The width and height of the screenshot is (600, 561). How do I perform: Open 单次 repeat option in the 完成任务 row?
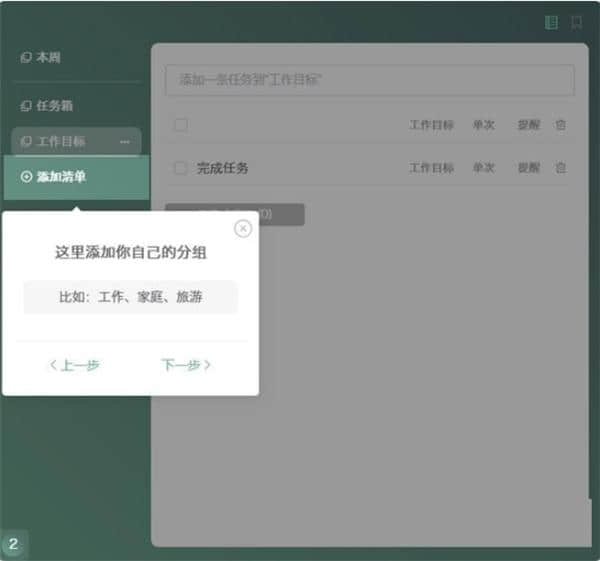click(x=484, y=168)
